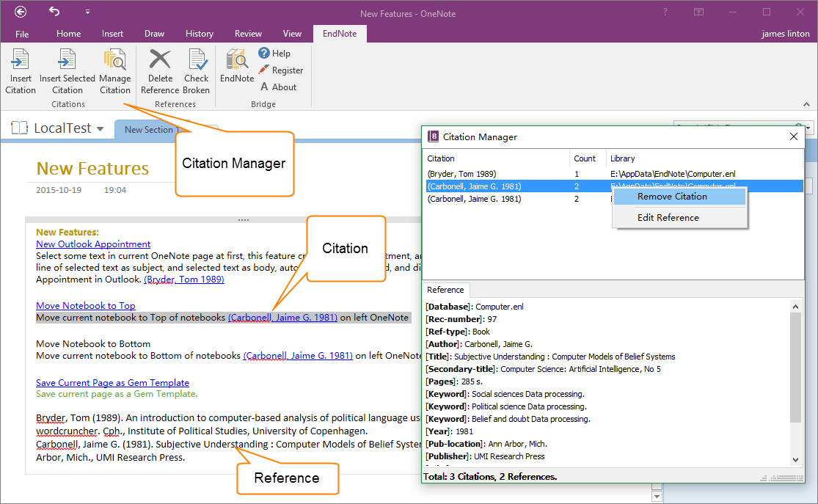Viewport: 818px width, 504px height.
Task: Click the page scroll down arrow
Action: [x=657, y=496]
